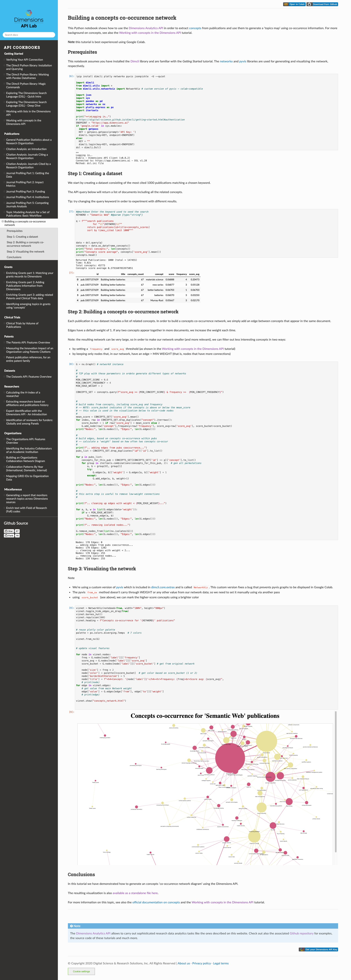Screen dimensions: 351x980
Task: Open 'The Datasets API: Features Overview'
Action: [x=29, y=377]
